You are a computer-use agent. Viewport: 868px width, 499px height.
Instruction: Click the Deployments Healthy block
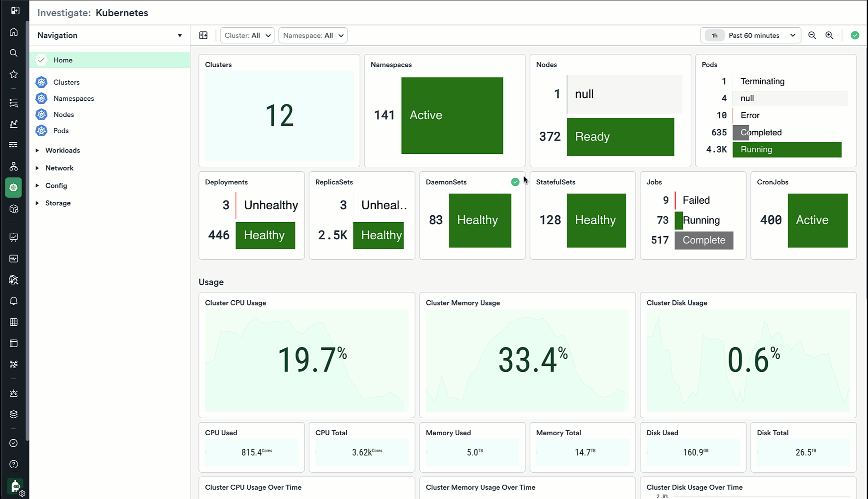coord(265,236)
